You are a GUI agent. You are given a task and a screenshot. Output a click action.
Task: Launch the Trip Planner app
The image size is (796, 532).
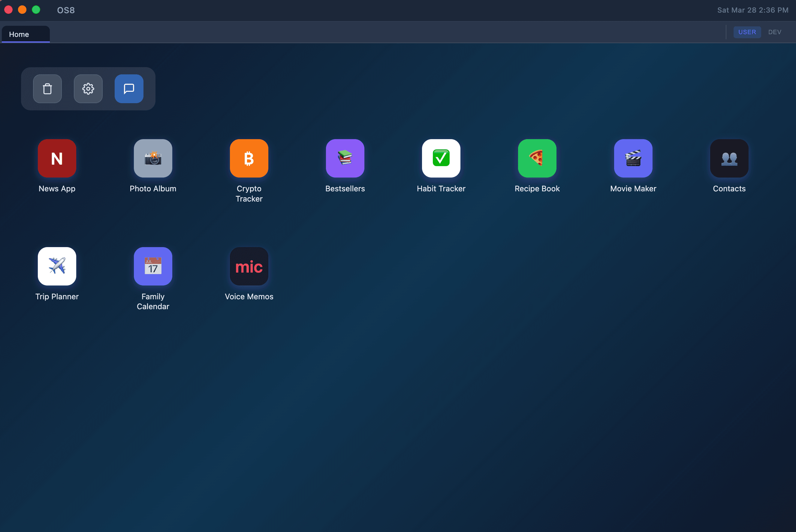pos(57,266)
